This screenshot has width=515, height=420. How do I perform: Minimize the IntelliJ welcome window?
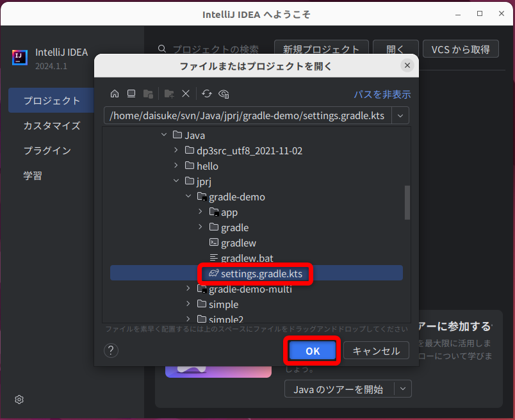[x=458, y=14]
